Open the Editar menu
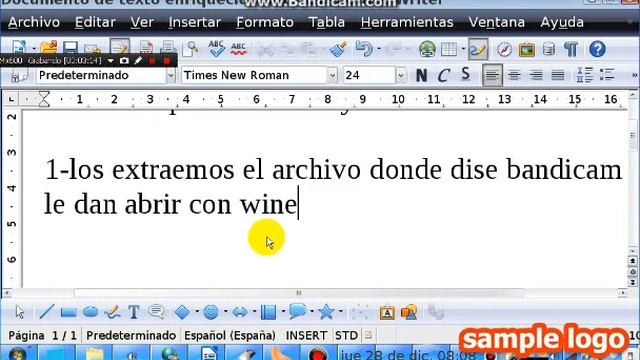 coord(95,22)
